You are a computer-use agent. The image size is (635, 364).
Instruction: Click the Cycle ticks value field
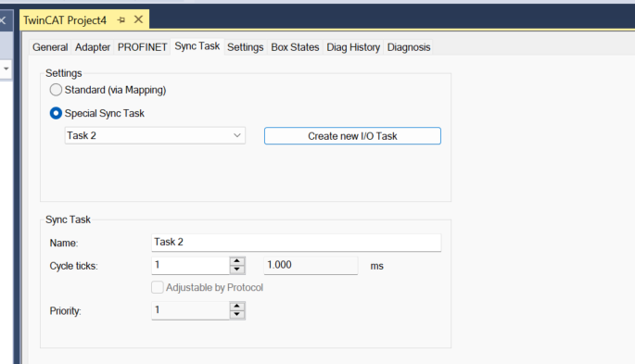tap(190, 265)
